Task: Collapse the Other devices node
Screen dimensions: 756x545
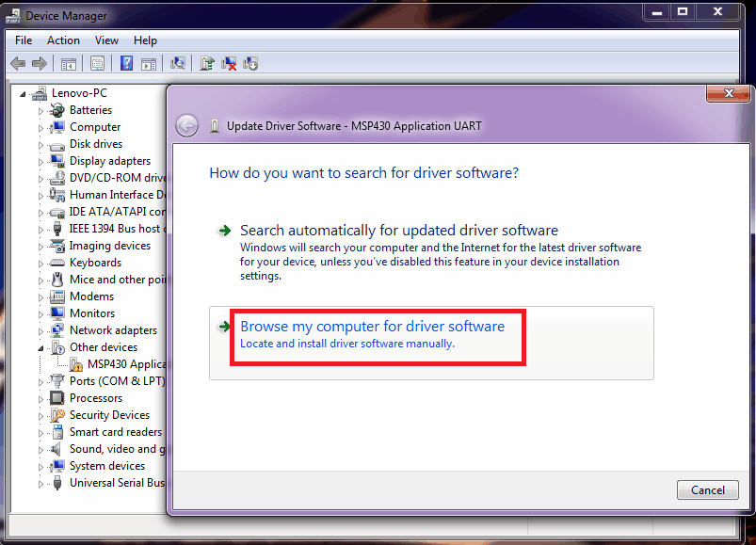Action: tap(41, 347)
